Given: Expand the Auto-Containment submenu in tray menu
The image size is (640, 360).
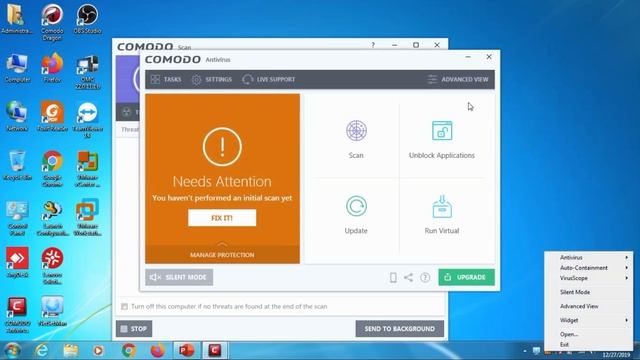Looking at the screenshot, I should click(590, 268).
